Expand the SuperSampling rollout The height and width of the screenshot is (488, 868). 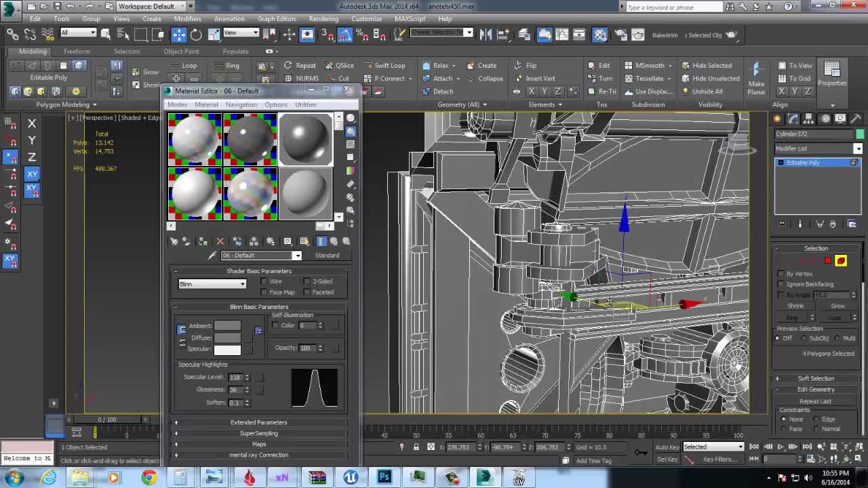(x=259, y=433)
